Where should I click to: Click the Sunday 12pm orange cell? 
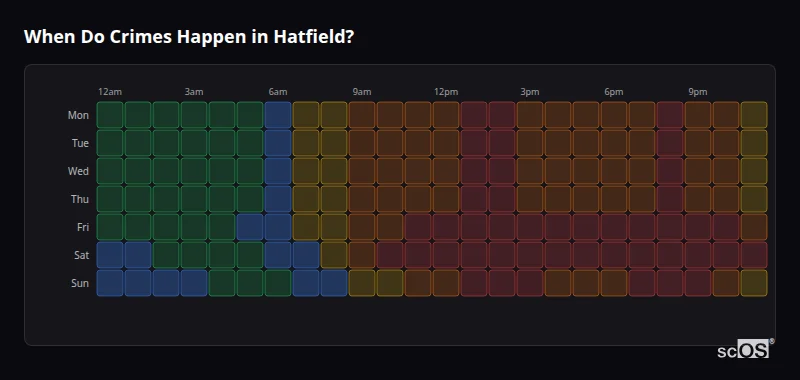[445, 283]
